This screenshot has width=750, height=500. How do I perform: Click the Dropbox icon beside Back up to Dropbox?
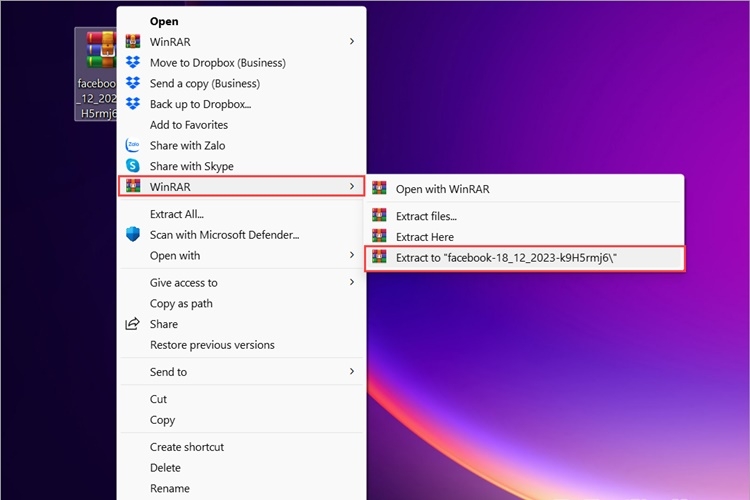[133, 103]
